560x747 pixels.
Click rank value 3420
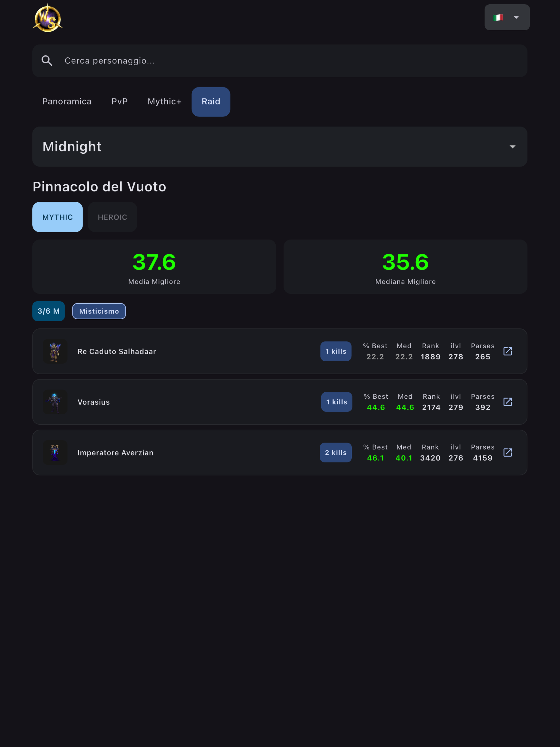point(430,458)
